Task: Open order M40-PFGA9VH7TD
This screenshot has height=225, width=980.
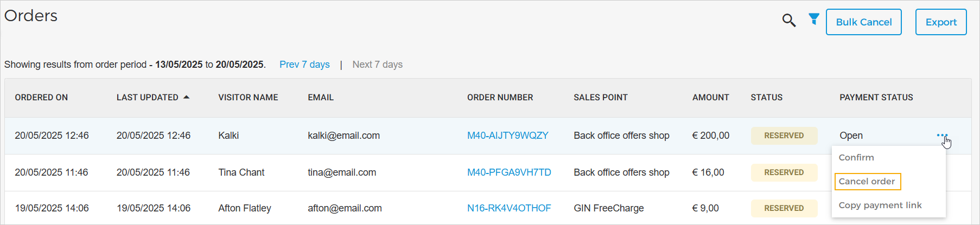Action: pyautogui.click(x=508, y=172)
